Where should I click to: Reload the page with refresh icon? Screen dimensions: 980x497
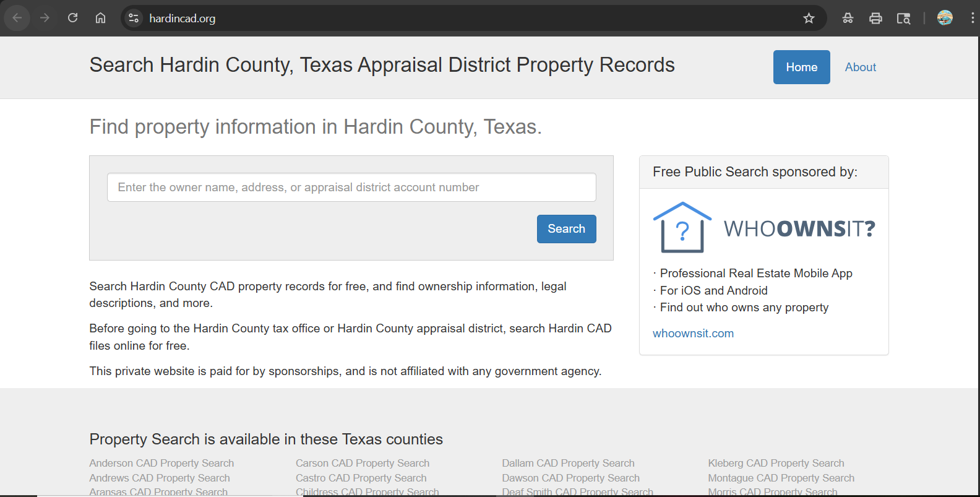pos(72,18)
